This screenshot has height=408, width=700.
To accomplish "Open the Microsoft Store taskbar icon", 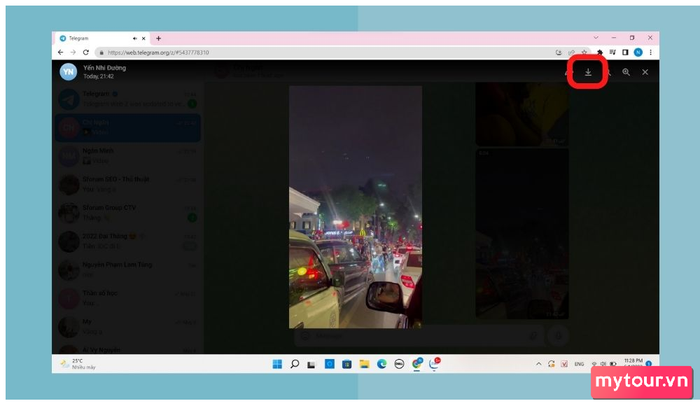I will [347, 364].
